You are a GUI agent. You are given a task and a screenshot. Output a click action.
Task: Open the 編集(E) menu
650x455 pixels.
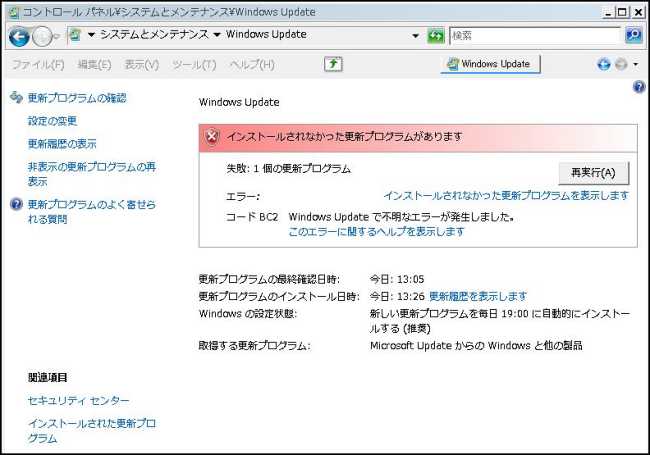[x=94, y=65]
